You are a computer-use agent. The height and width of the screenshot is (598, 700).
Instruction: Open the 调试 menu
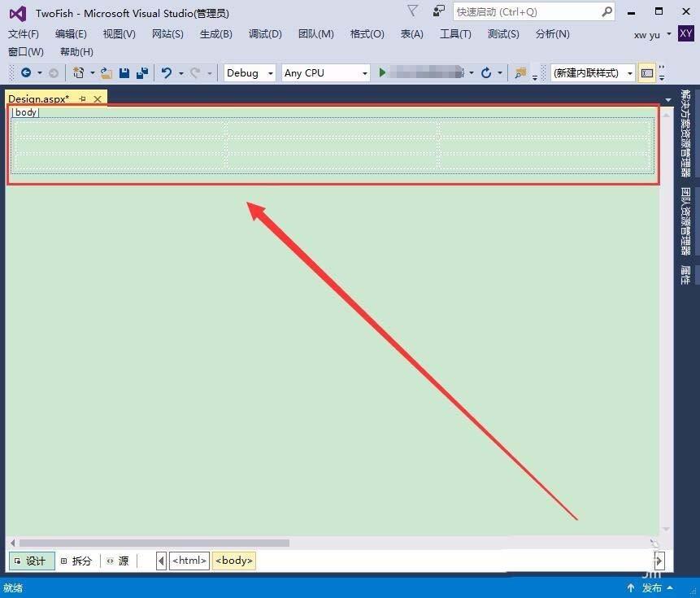[264, 34]
